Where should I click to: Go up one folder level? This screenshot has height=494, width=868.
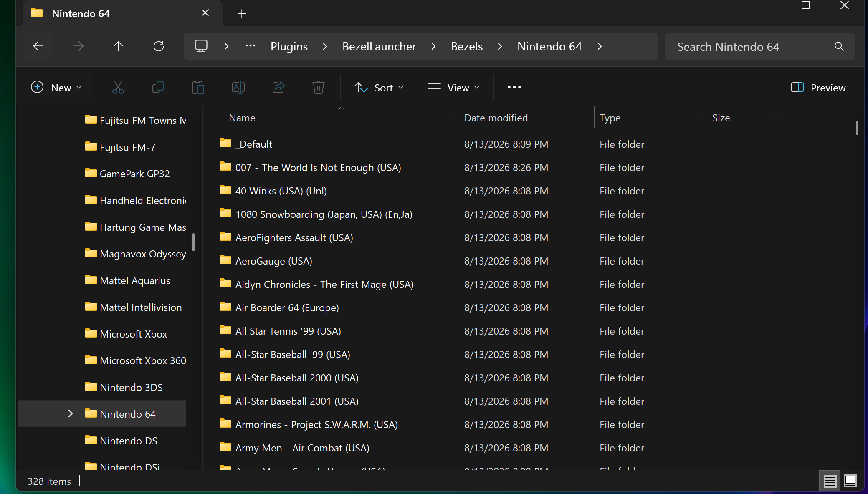pyautogui.click(x=118, y=46)
